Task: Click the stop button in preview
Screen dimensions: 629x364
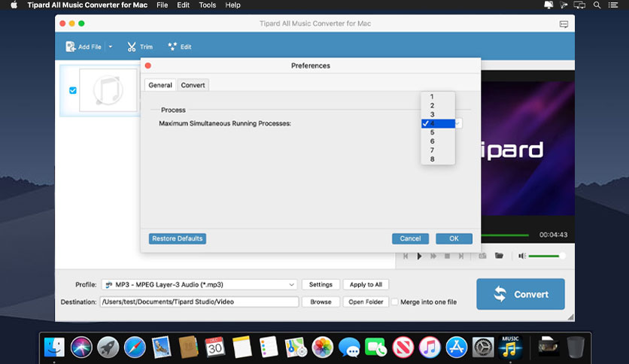Action: pyautogui.click(x=447, y=256)
